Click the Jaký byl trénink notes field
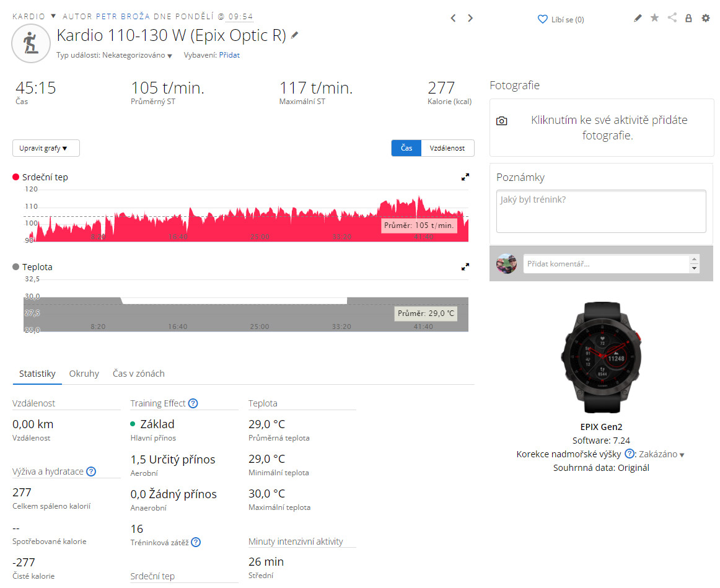The image size is (720, 588). tap(600, 211)
